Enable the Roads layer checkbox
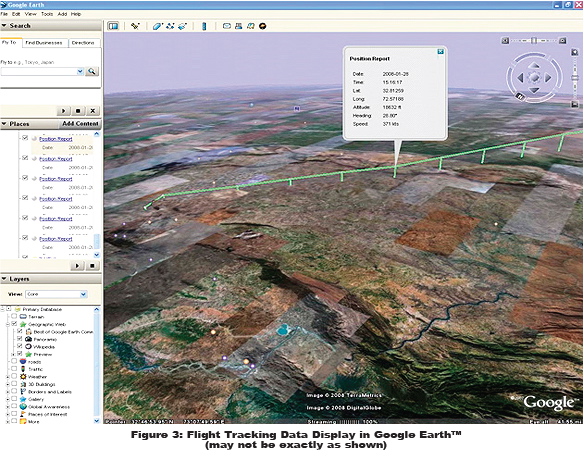Image resolution: width=584 pixels, height=458 pixels. click(14, 361)
